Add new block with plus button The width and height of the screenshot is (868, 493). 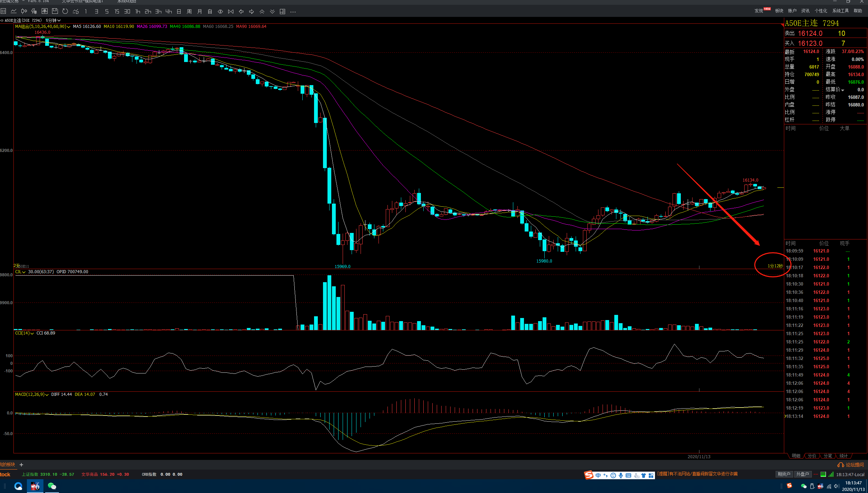21,465
